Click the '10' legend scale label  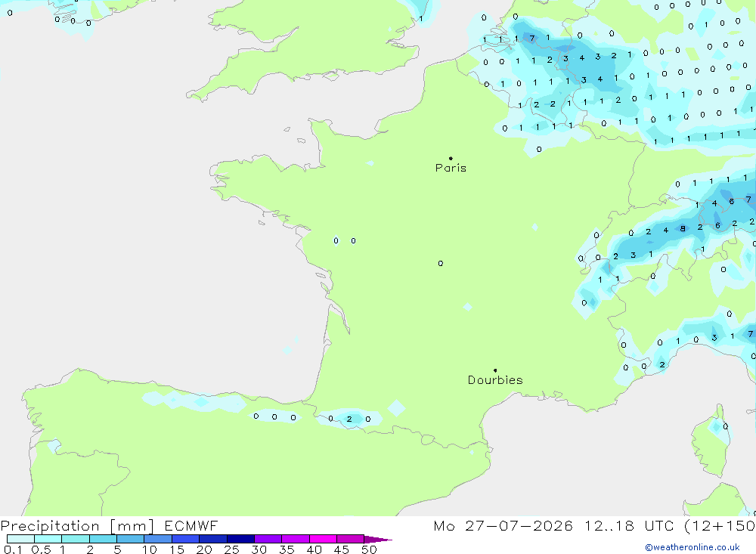(x=150, y=549)
